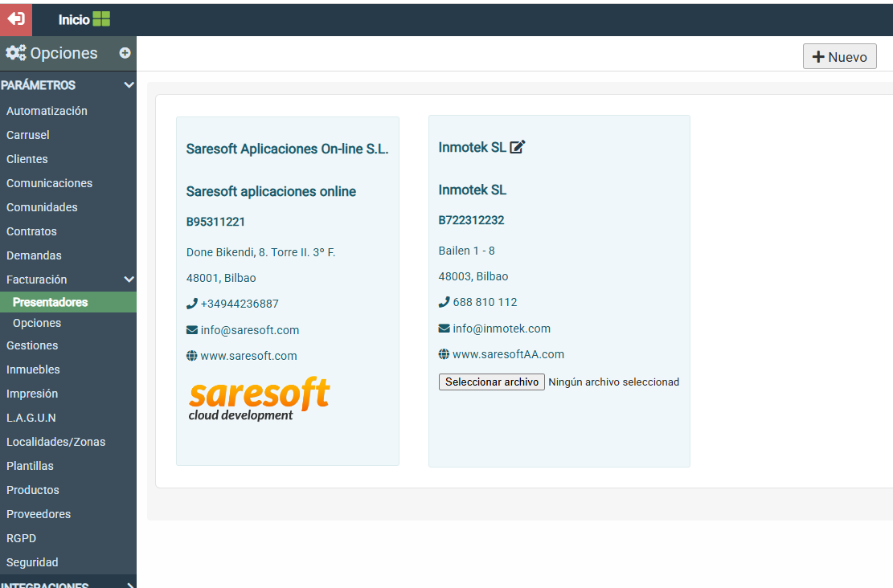The width and height of the screenshot is (893, 588).
Task: Collapse the Facturación submenu
Action: 129,280
